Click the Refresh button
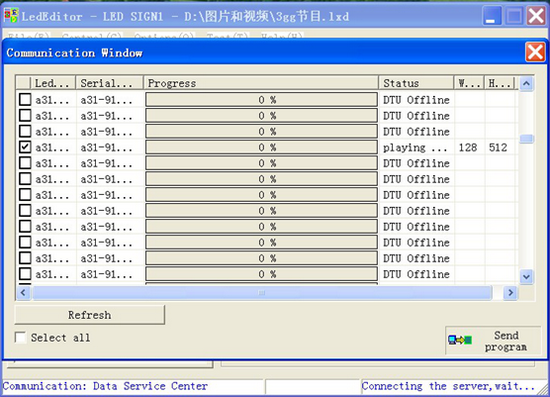550x397 pixels. tap(89, 315)
